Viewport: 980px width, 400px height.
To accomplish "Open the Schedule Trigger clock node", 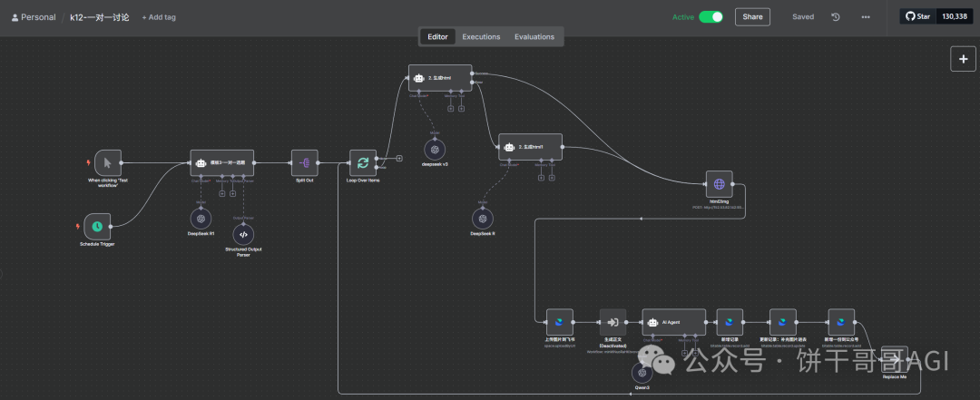I will [97, 226].
